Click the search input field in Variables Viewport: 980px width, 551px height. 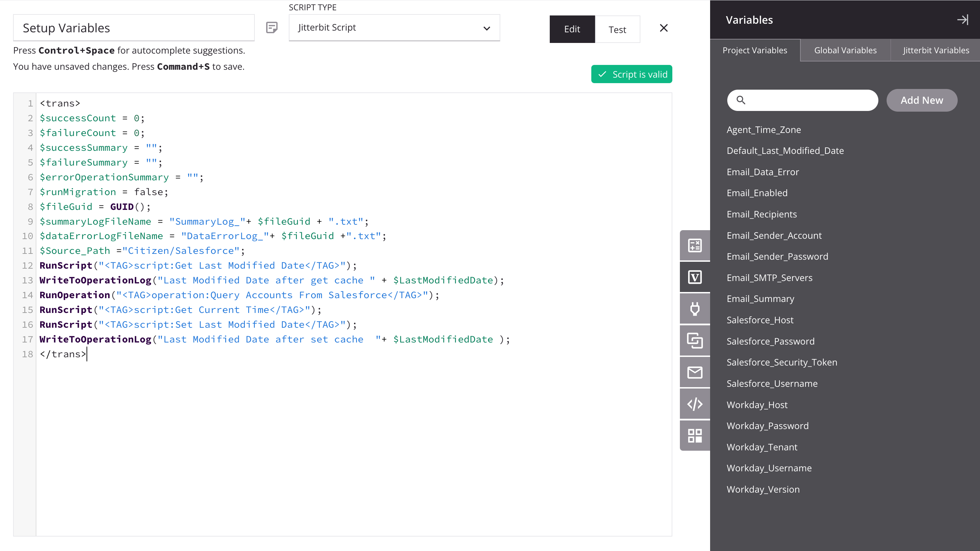click(x=802, y=100)
